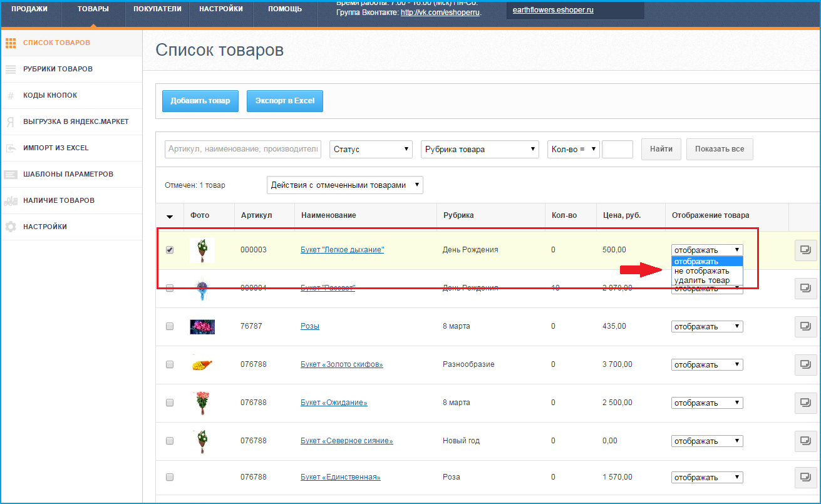The height and width of the screenshot is (504, 821).
Task: Click the Импорт из Excel icon
Action: click(x=10, y=148)
